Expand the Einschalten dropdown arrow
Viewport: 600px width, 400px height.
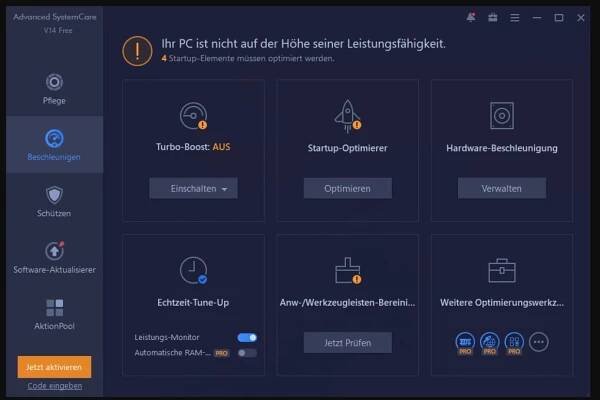225,189
